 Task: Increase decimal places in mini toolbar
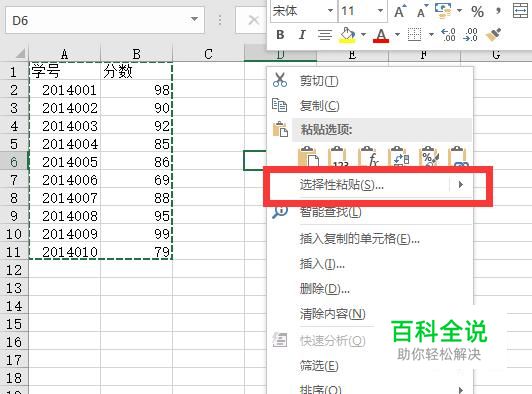(x=448, y=35)
